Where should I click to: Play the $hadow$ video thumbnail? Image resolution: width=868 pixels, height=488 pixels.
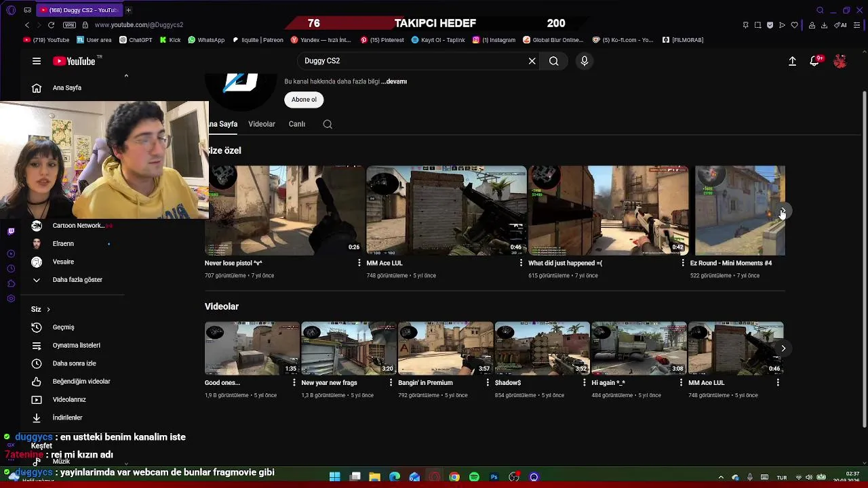point(542,348)
